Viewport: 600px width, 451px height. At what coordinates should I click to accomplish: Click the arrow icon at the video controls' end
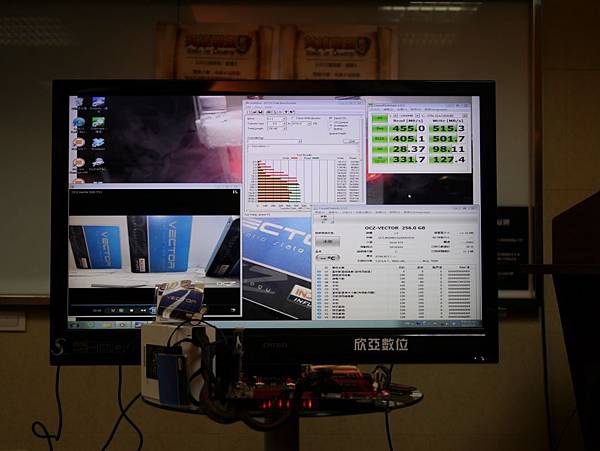point(233,310)
